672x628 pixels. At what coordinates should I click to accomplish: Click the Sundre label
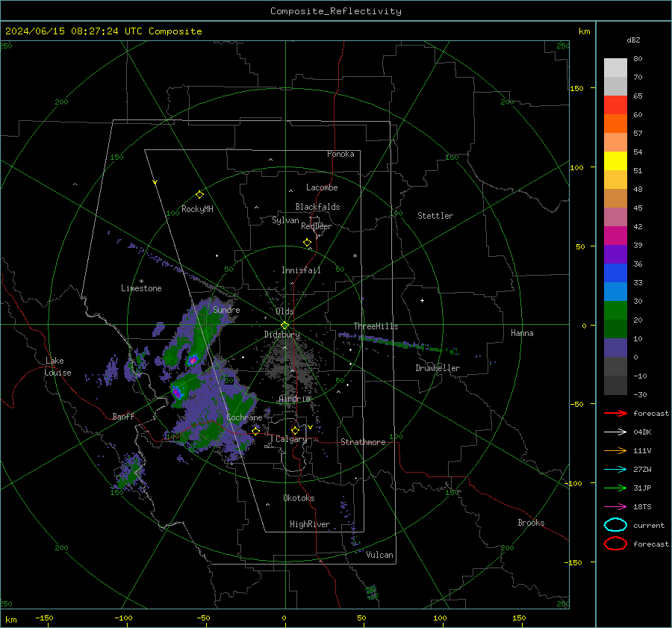226,309
